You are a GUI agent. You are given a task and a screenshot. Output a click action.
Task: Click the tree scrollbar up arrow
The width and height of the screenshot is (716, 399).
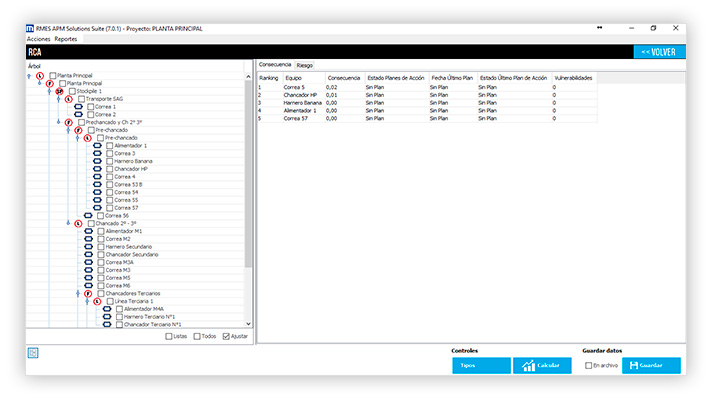pos(248,77)
